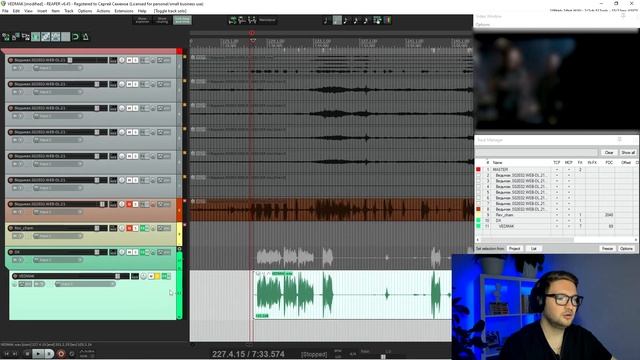Click the Play button in the transport
This screenshot has height=360, width=640.
(x=38, y=353)
